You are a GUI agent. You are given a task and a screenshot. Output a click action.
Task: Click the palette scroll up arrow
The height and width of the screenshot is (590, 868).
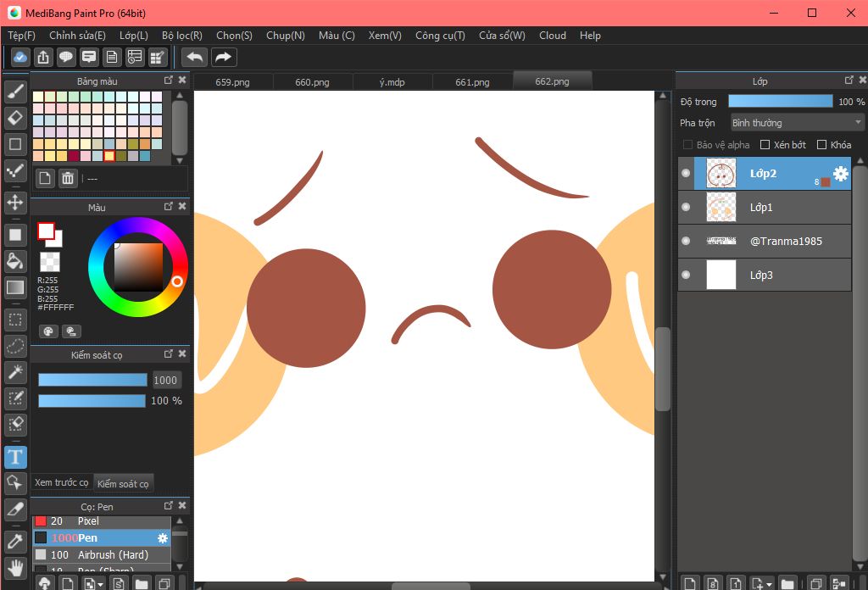pos(180,95)
